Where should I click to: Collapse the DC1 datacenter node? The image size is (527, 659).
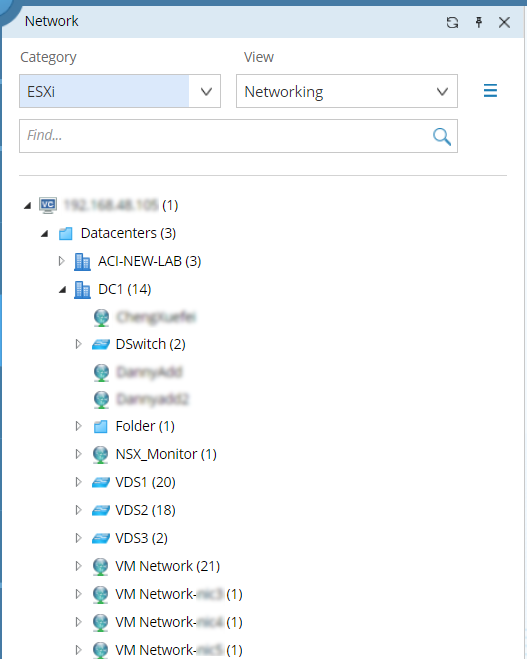tap(63, 290)
